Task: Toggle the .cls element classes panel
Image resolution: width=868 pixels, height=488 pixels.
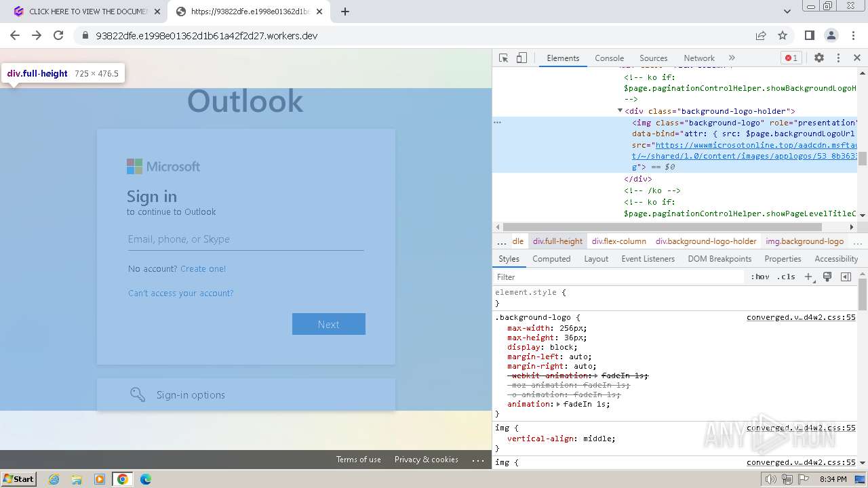Action: point(786,277)
